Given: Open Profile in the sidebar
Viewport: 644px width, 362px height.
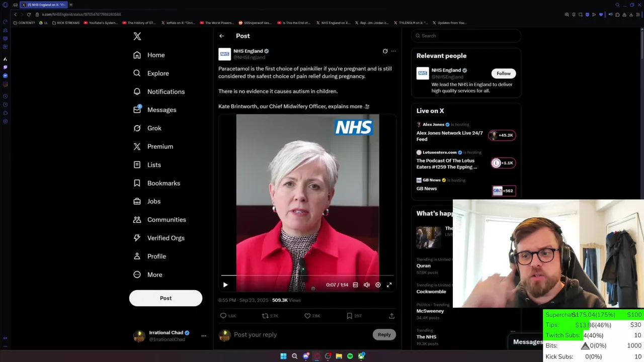Looking at the screenshot, I should 149,256.
